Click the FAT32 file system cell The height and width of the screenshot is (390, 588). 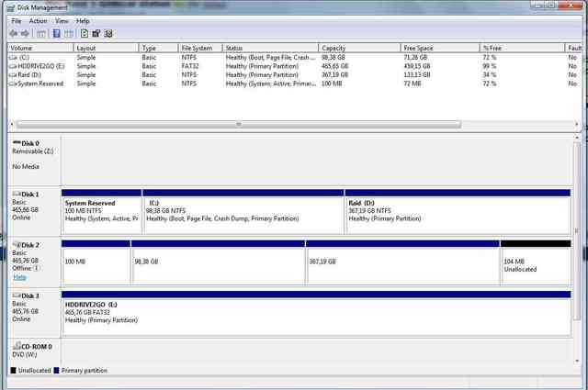point(190,66)
